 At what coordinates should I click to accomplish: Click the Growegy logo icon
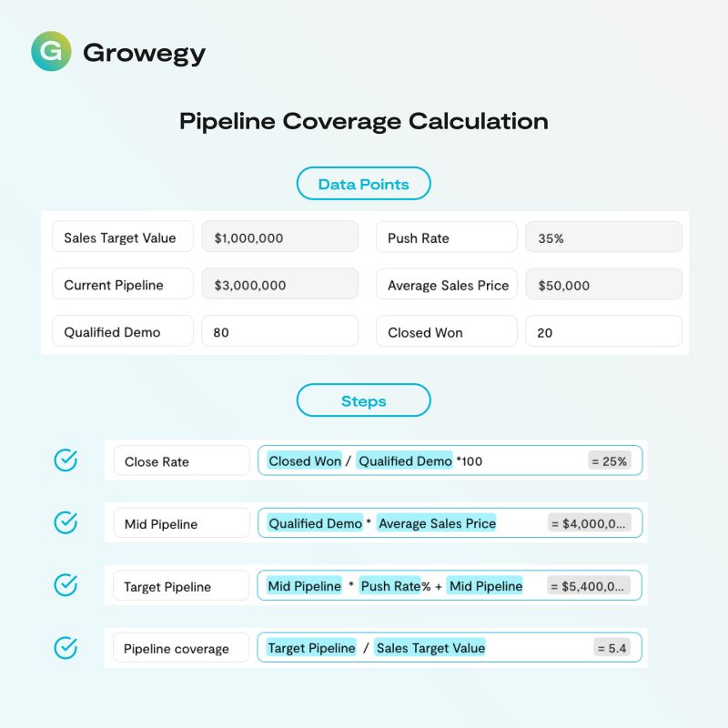pyautogui.click(x=51, y=51)
